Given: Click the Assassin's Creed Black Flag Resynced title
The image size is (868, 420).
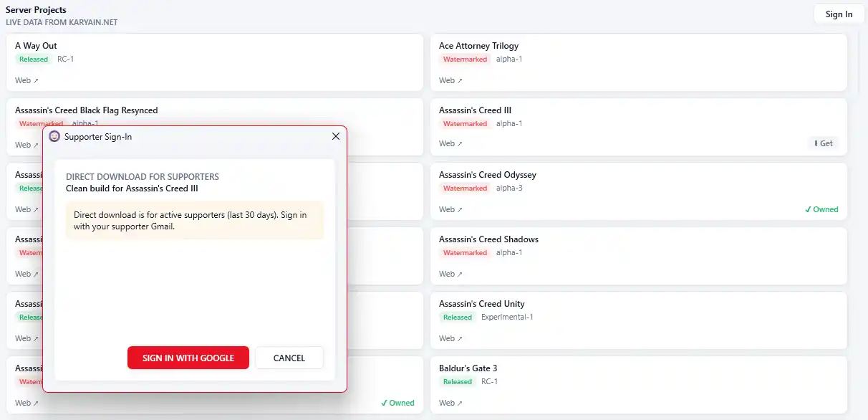Looking at the screenshot, I should 87,110.
